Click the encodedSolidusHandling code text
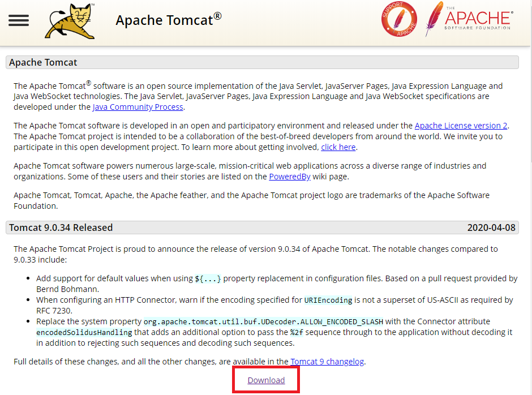This screenshot has height=395, width=532. pos(84,332)
